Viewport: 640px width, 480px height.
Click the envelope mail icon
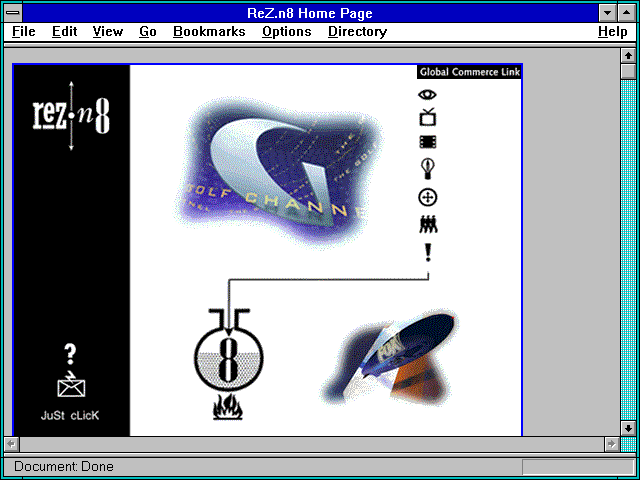pyautogui.click(x=71, y=384)
